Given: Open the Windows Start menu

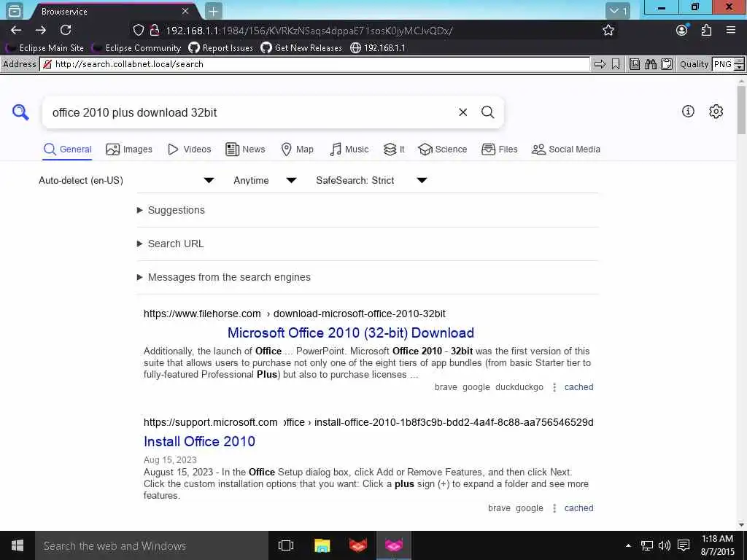Looking at the screenshot, I should click(18, 545).
